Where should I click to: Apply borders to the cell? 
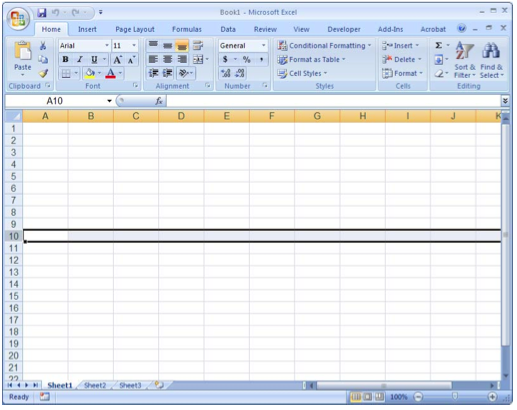(x=66, y=73)
